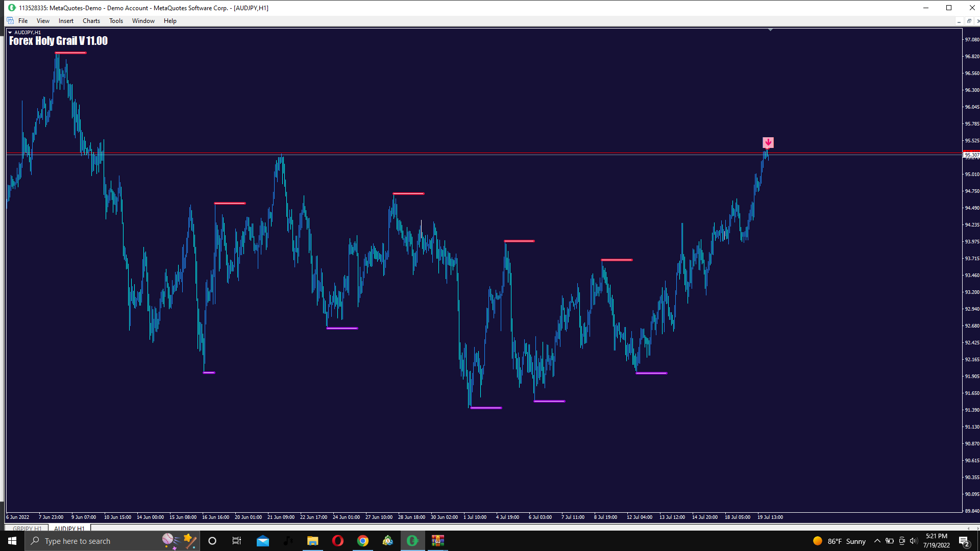Click the chart shift triangle marker at top
The image size is (980, 551).
click(x=770, y=30)
